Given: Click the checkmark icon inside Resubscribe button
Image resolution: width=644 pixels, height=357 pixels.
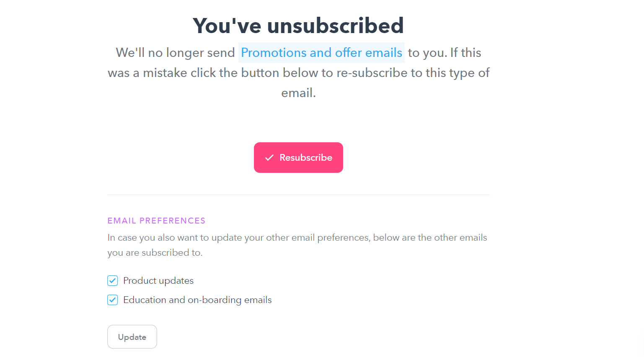Looking at the screenshot, I should 269,157.
